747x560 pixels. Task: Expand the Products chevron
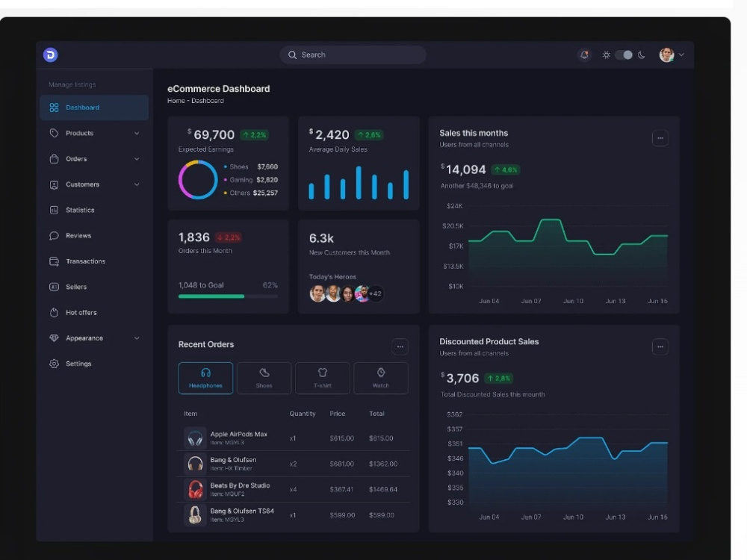click(137, 134)
